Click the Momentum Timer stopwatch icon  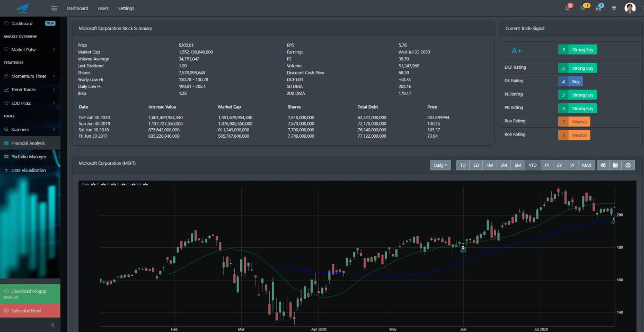tap(6, 76)
